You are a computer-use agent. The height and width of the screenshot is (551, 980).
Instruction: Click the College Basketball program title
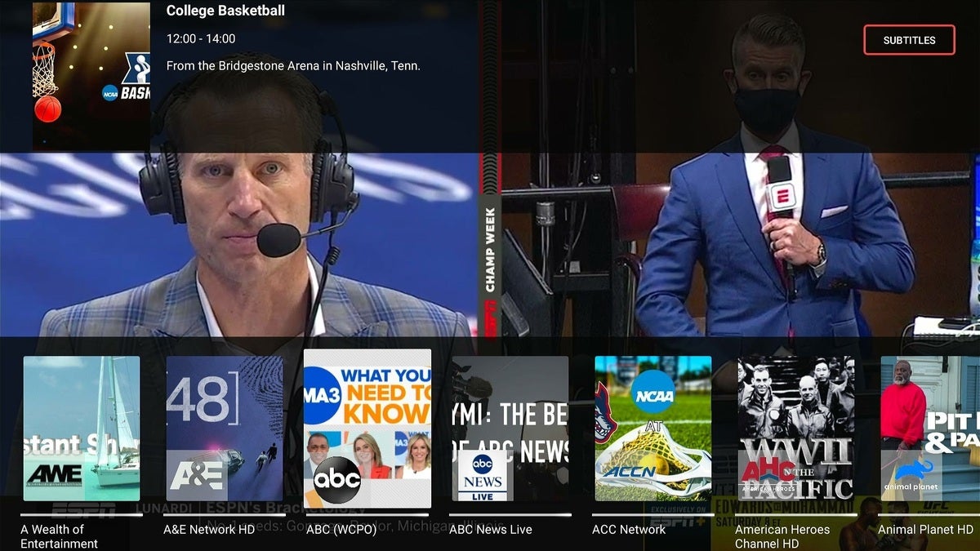(225, 11)
